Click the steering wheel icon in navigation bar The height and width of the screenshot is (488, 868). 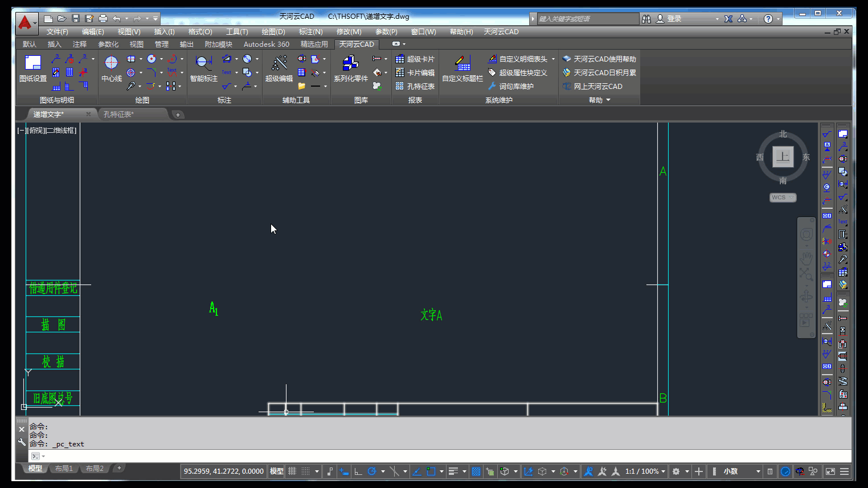806,234
